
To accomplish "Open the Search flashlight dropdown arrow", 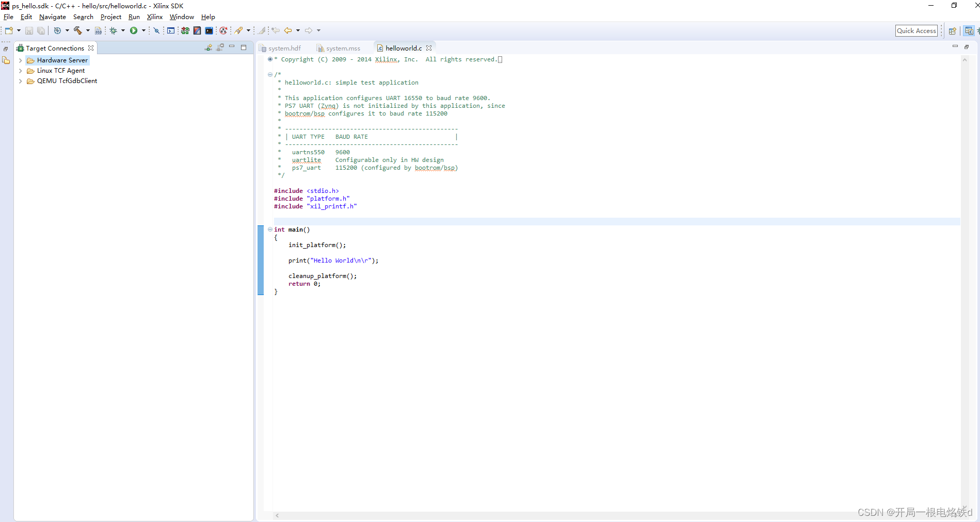I will 248,30.
